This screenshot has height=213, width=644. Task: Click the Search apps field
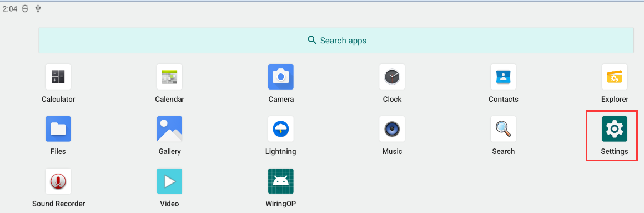(x=336, y=40)
